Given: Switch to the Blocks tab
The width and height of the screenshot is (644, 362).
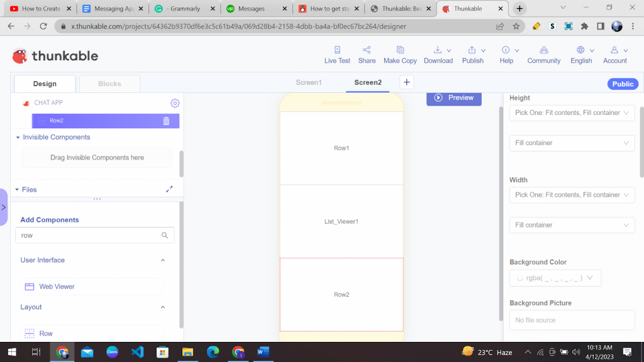Looking at the screenshot, I should click(109, 83).
